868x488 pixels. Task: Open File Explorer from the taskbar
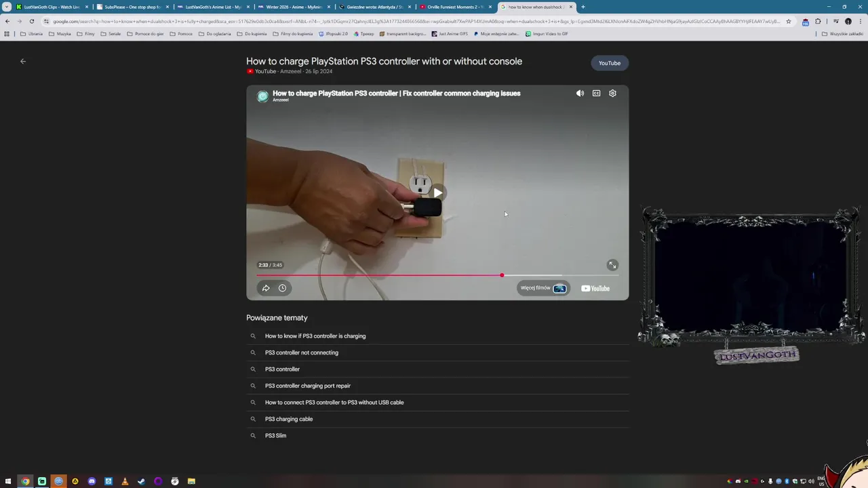click(x=191, y=481)
